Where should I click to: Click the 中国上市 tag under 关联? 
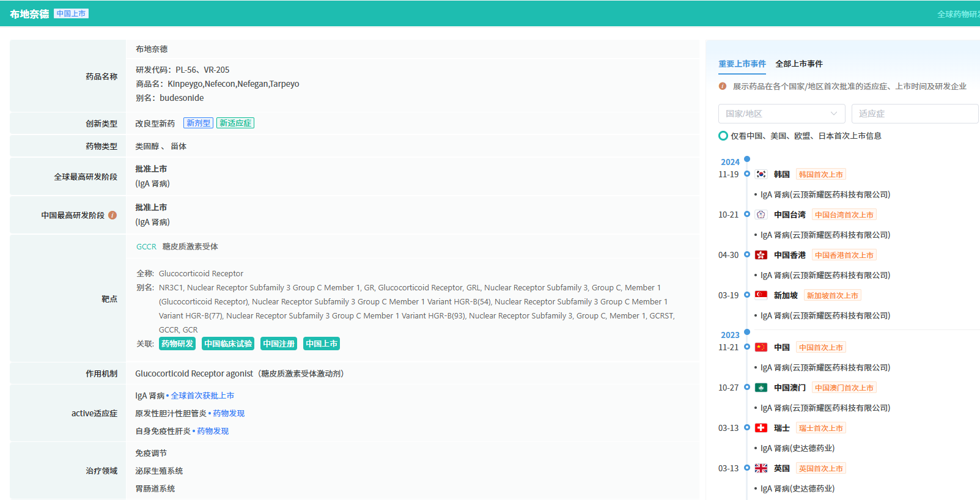click(322, 344)
